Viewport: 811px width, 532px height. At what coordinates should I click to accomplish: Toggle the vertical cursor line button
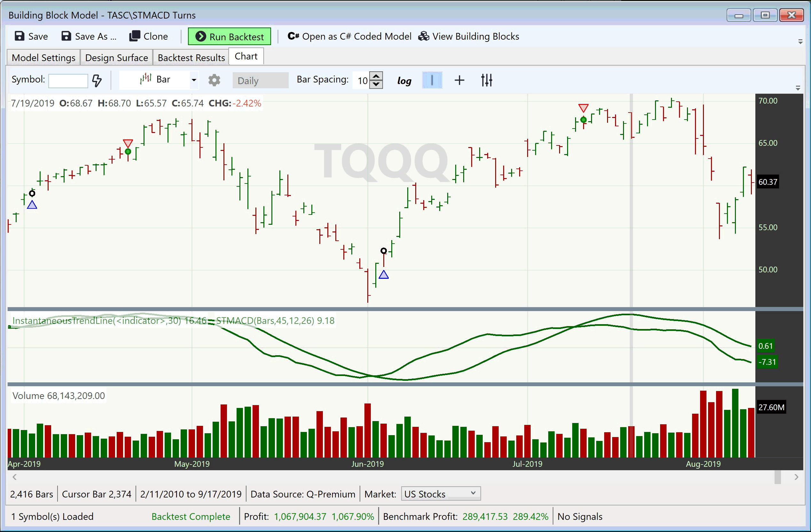[432, 81]
